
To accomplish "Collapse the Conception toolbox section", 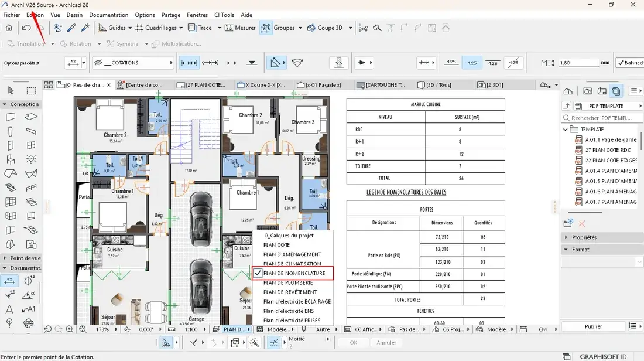I will 5,104.
